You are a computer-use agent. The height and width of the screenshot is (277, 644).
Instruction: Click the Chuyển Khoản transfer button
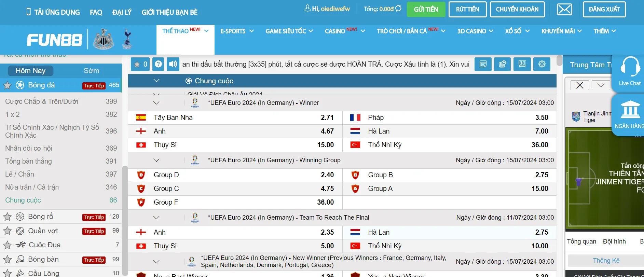coord(517,10)
